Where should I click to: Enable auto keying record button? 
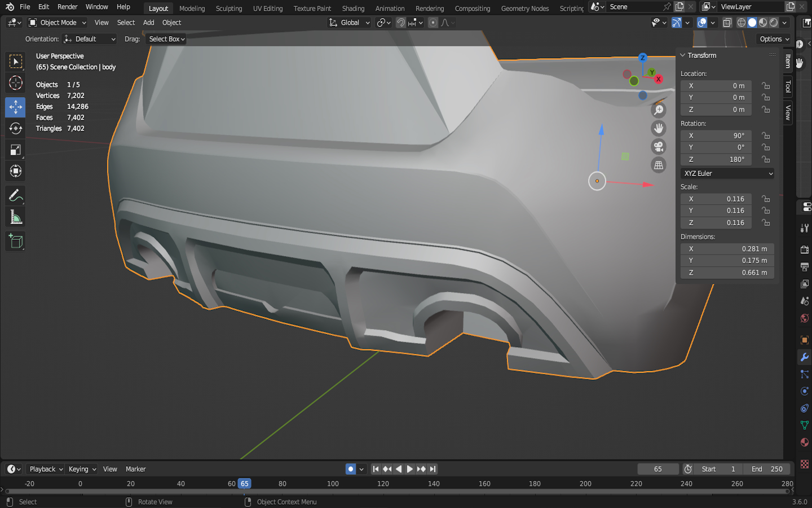(351, 469)
